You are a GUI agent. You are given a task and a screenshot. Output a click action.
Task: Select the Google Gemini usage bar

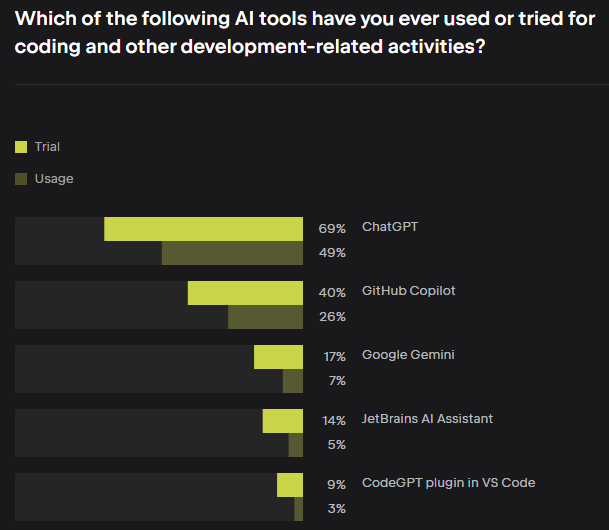pos(293,381)
